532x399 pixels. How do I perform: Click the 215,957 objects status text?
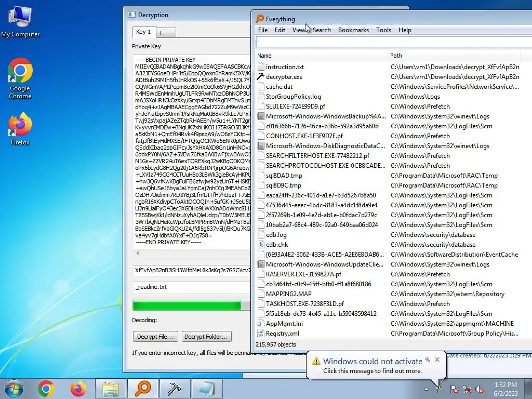276,344
